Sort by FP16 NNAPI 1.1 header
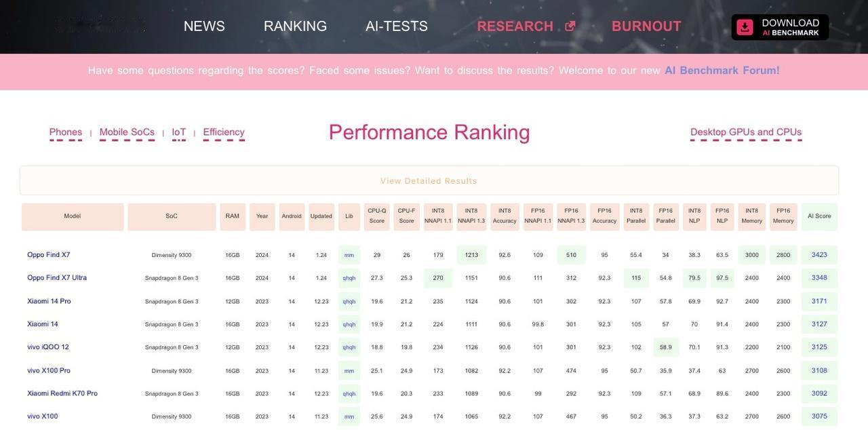Image resolution: width=868 pixels, height=430 pixels. (538, 217)
